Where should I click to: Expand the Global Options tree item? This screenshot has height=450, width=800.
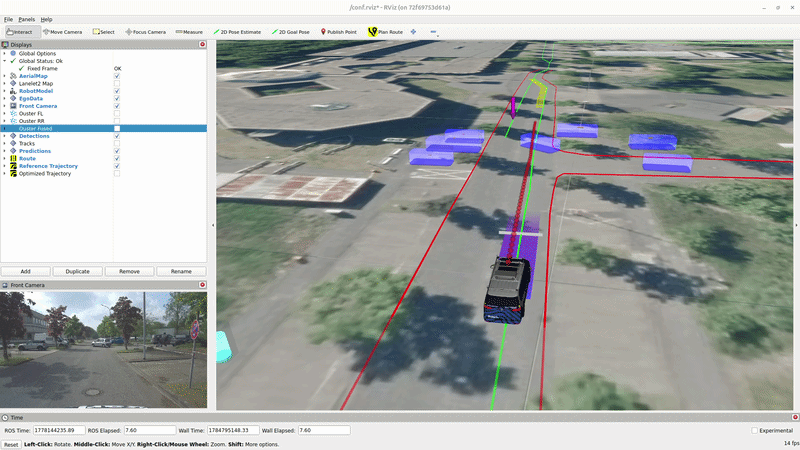coord(5,53)
